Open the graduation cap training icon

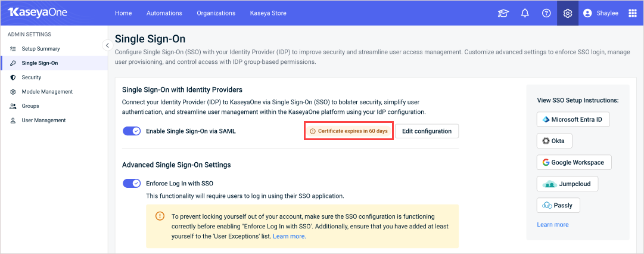coord(503,13)
